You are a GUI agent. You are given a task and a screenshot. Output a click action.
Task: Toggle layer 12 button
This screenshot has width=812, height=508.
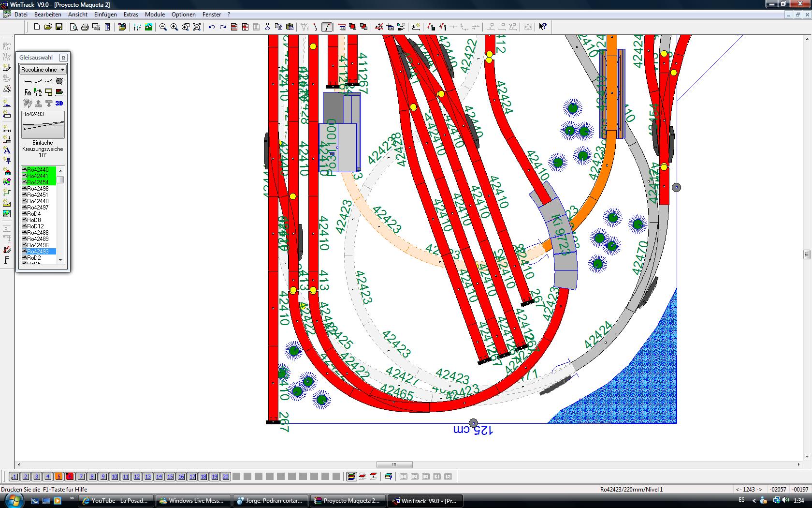(137, 477)
